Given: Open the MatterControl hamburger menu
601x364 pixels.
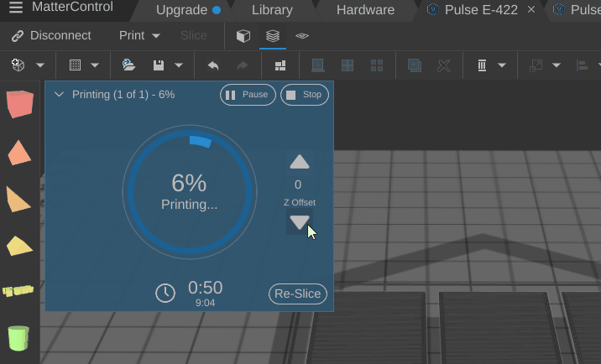Looking at the screenshot, I should [x=16, y=8].
